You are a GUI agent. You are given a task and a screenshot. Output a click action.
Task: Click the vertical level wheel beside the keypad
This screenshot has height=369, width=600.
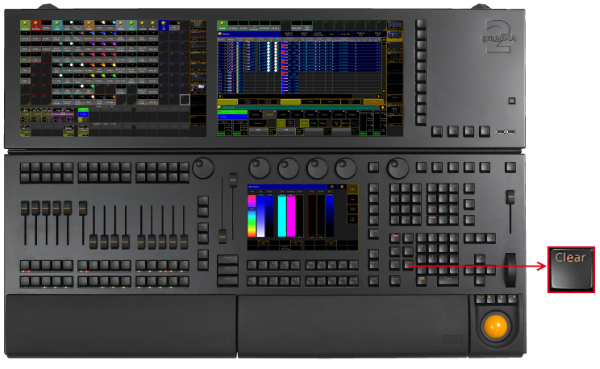tap(510, 270)
